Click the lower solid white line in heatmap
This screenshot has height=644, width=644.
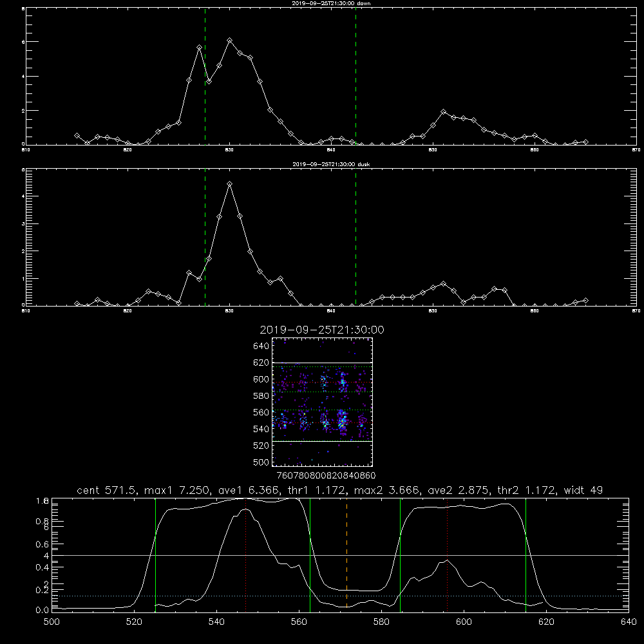pos(322,442)
